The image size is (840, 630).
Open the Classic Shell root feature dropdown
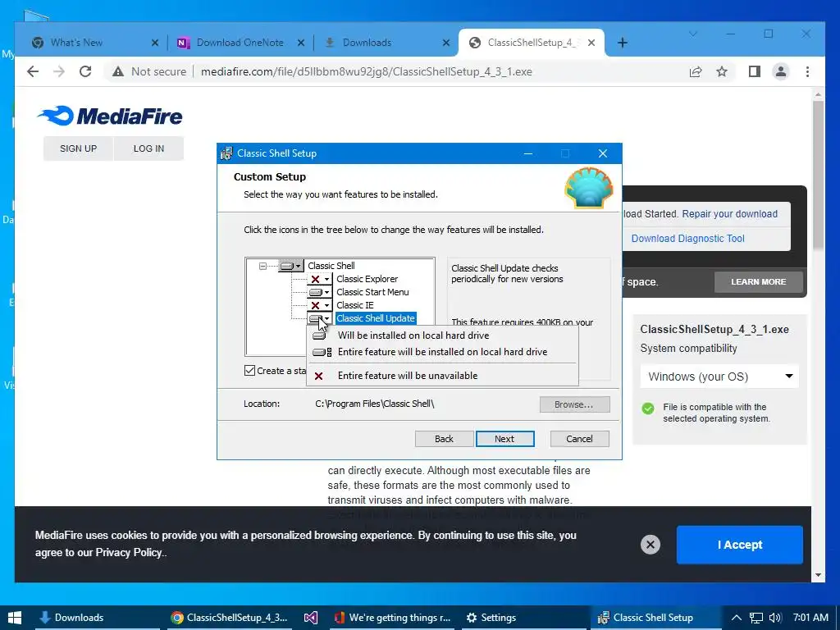pos(291,266)
